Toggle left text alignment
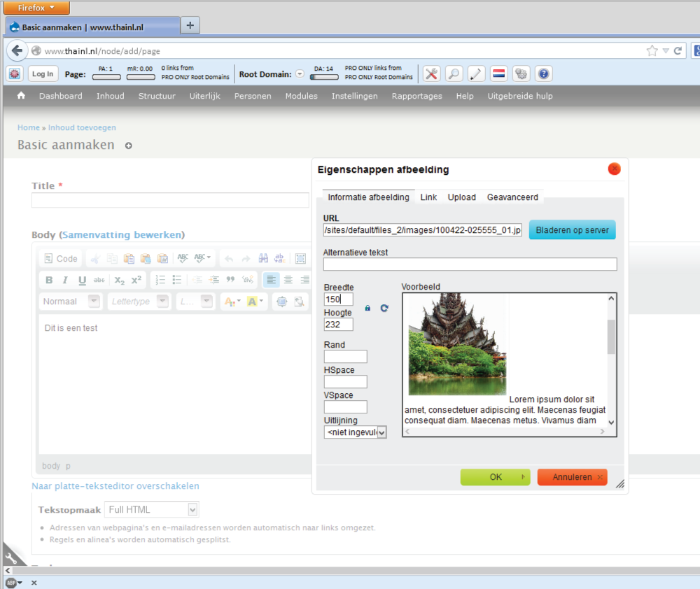The image size is (700, 589). [271, 280]
